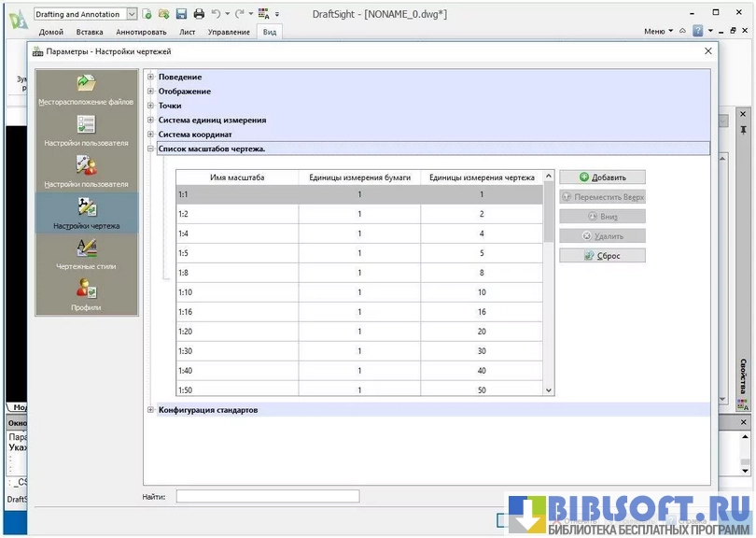The width and height of the screenshot is (756, 538).
Task: Open the Аннотировать ribbon tab
Action: [140, 32]
